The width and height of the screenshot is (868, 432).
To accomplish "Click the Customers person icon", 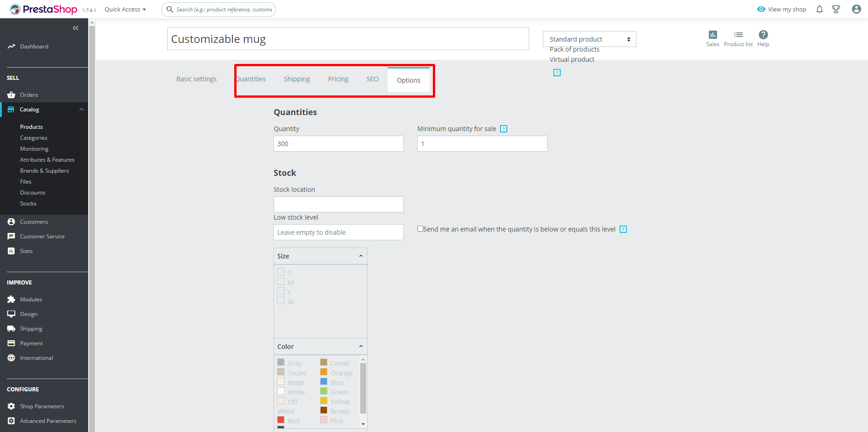I will [11, 222].
